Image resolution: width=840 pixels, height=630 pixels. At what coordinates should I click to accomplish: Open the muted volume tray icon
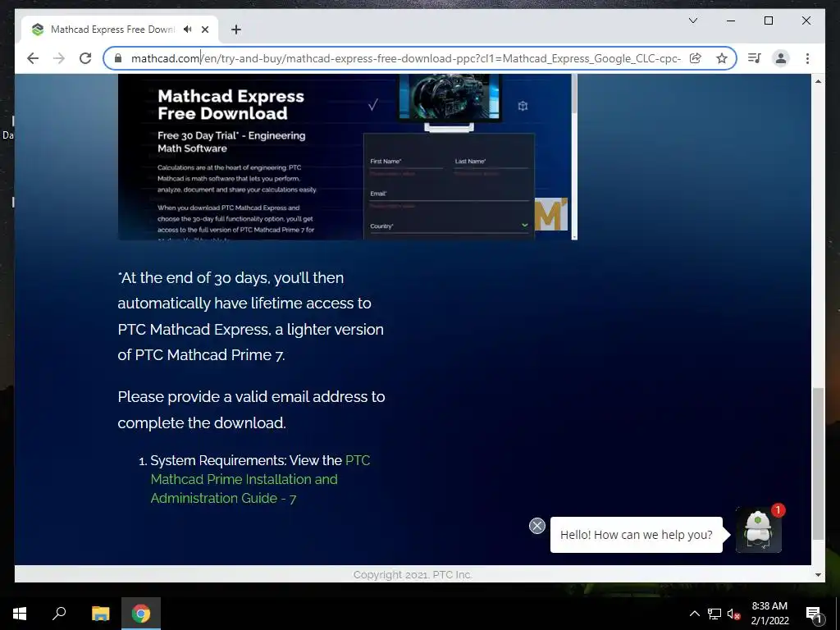pyautogui.click(x=733, y=614)
